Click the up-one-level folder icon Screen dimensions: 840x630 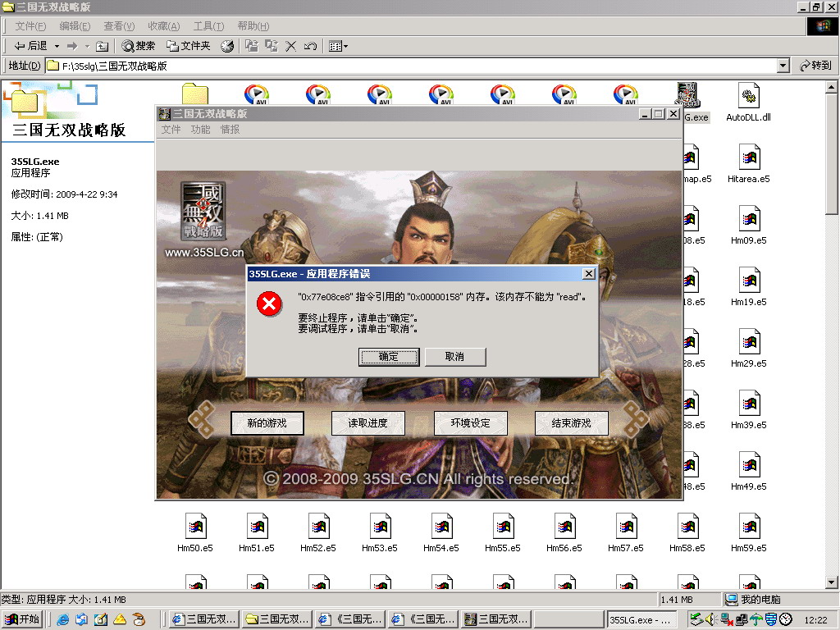pyautogui.click(x=102, y=46)
